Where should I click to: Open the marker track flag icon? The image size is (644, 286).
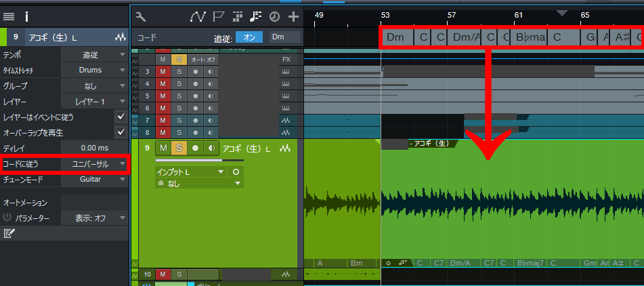tap(219, 17)
